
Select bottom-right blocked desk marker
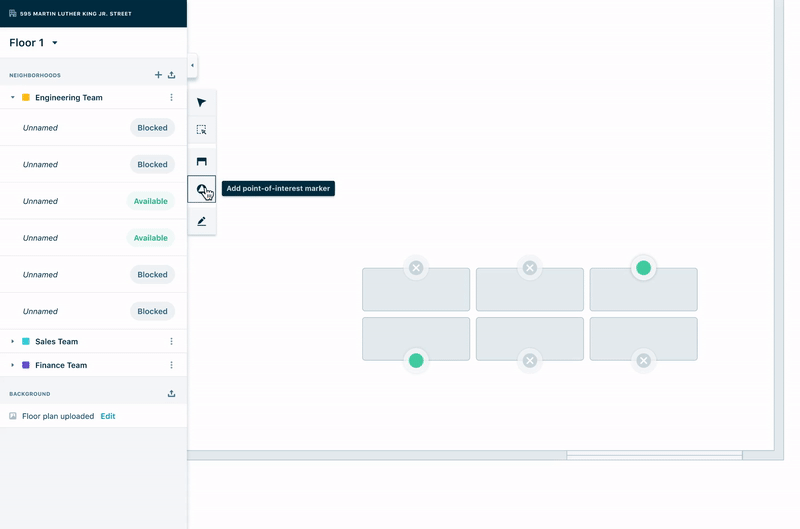tap(644, 361)
